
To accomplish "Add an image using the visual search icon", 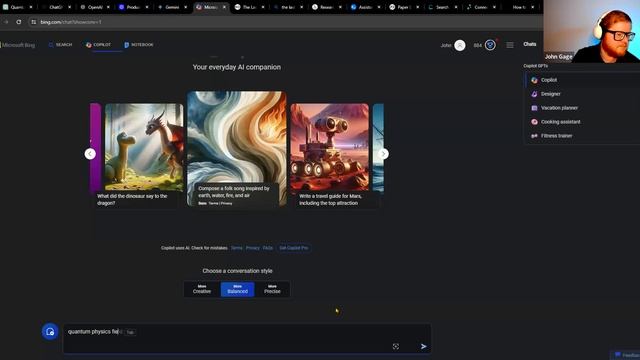I will tap(396, 346).
